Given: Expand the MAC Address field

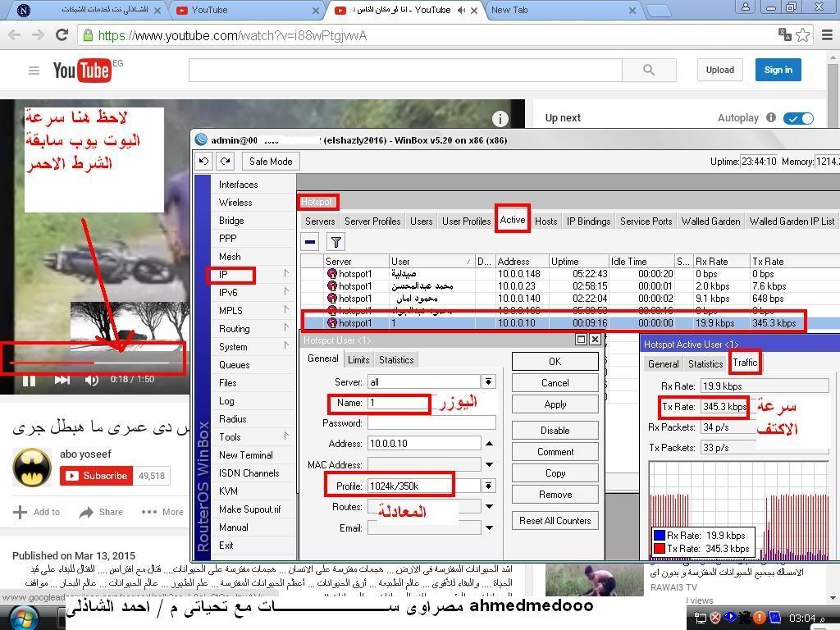Looking at the screenshot, I should point(490,464).
